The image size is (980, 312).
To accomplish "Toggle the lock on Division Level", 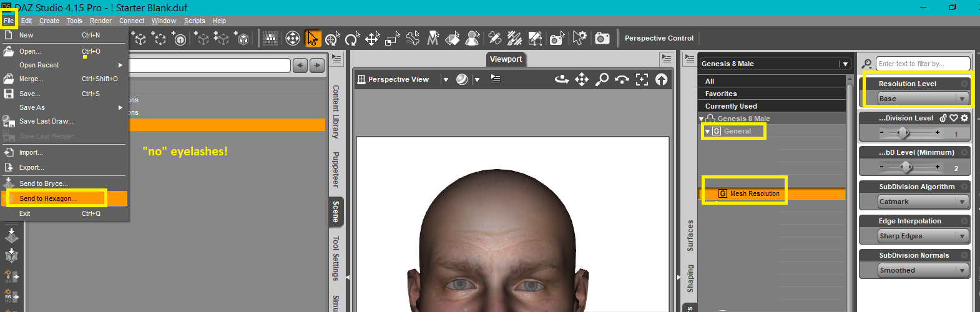I will [943, 118].
